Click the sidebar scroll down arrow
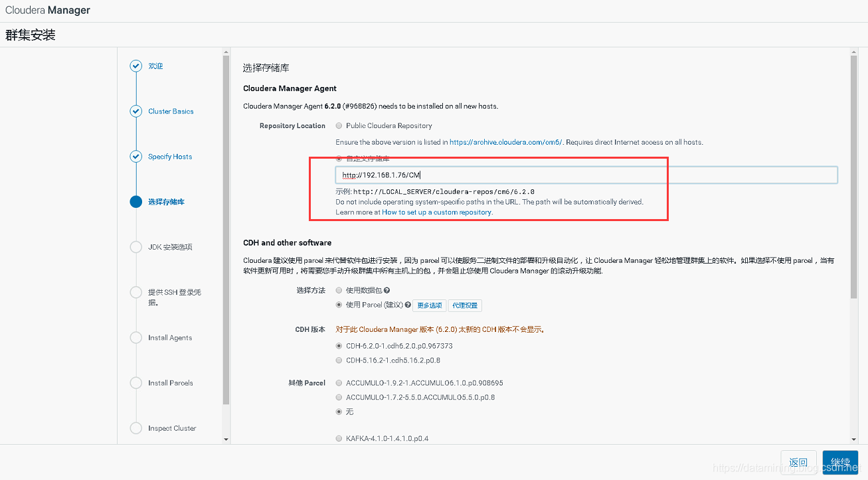This screenshot has width=868, height=480. (226, 439)
